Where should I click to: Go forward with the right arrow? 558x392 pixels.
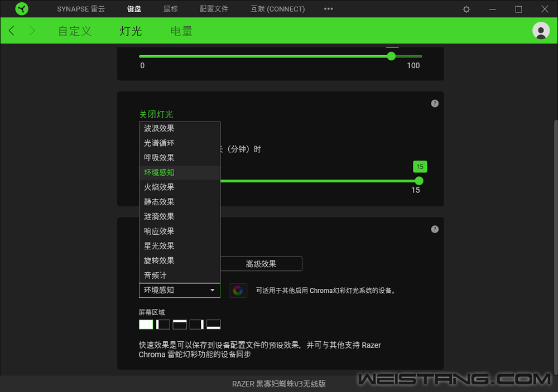pos(32,31)
